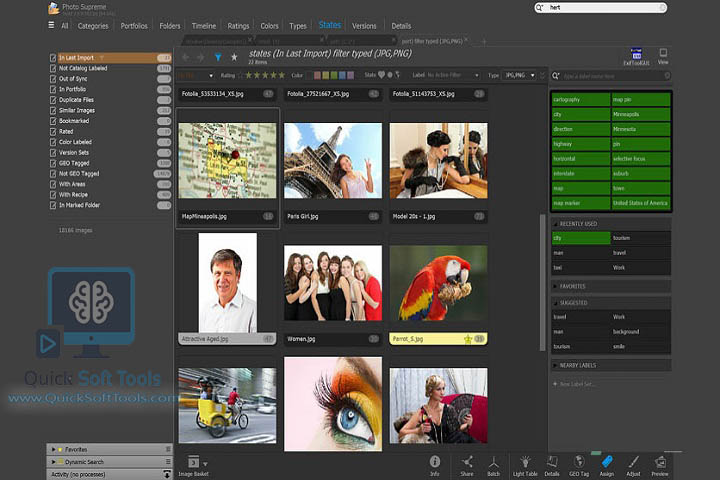Switch to the Portfolios tab
The width and height of the screenshot is (720, 480).
[134, 26]
